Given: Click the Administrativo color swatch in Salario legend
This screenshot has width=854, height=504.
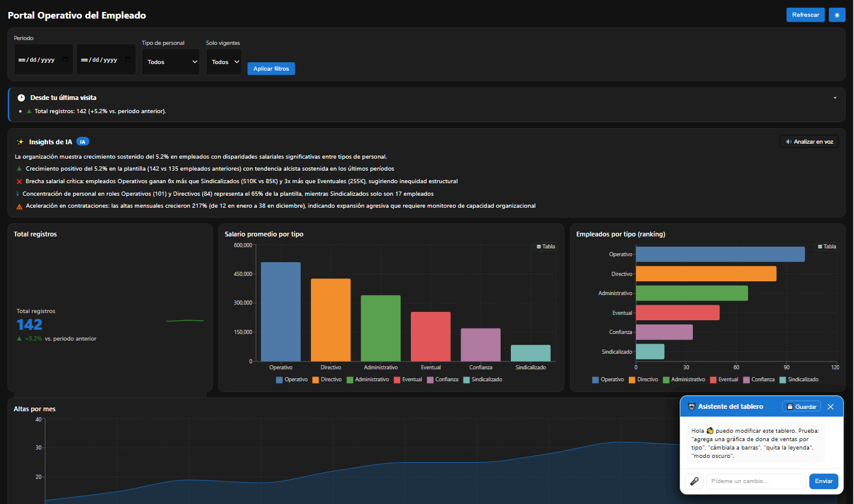Looking at the screenshot, I should coord(350,379).
